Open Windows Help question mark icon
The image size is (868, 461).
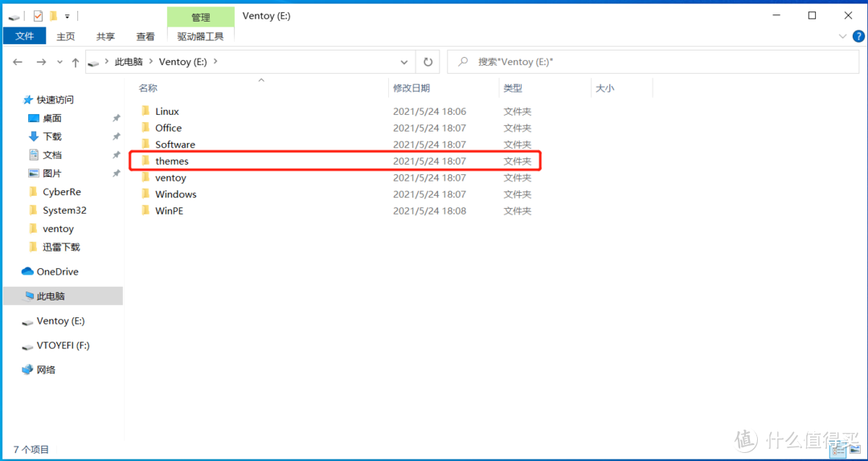point(858,36)
